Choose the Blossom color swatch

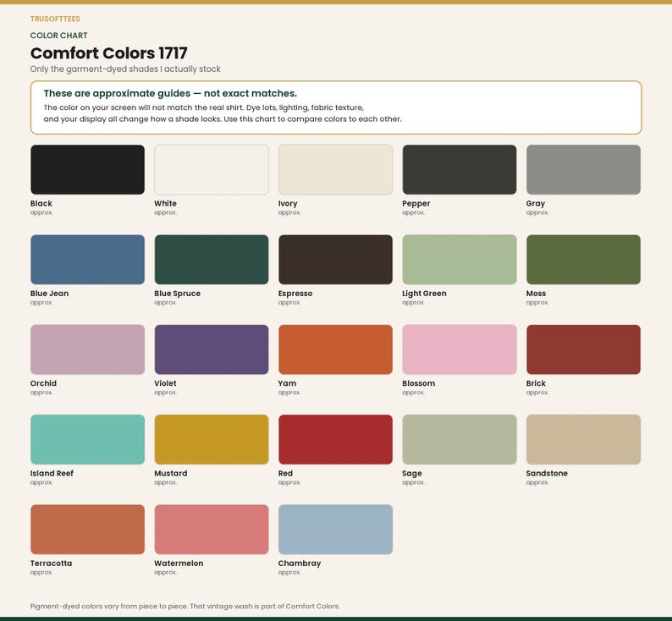(460, 349)
